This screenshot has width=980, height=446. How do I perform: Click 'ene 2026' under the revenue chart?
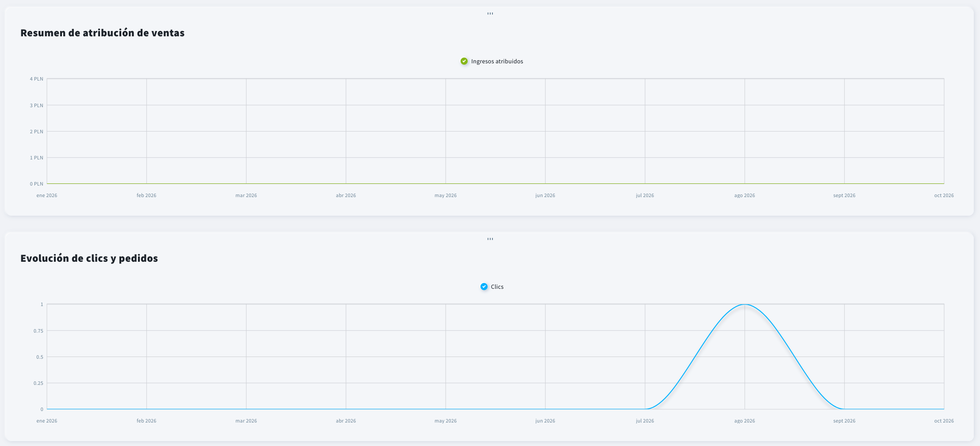(x=47, y=195)
